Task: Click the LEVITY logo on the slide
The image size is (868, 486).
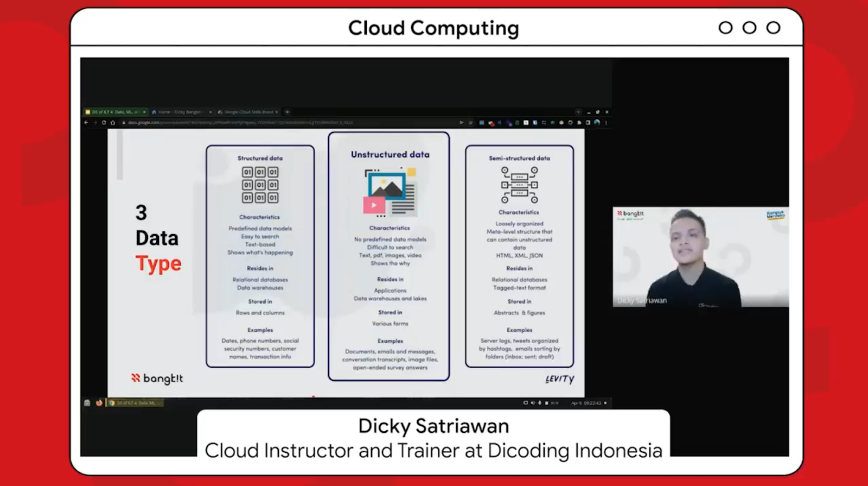Action: 559,379
